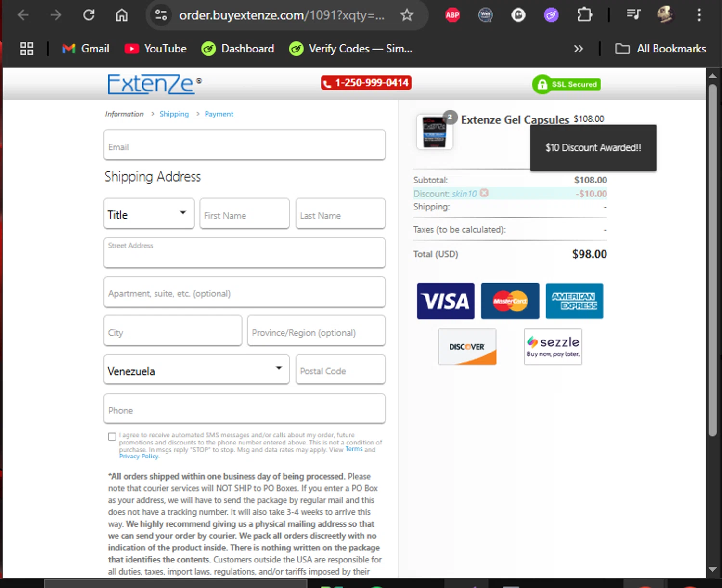Click the VISA card logo
This screenshot has width=722, height=588.
coord(446,301)
